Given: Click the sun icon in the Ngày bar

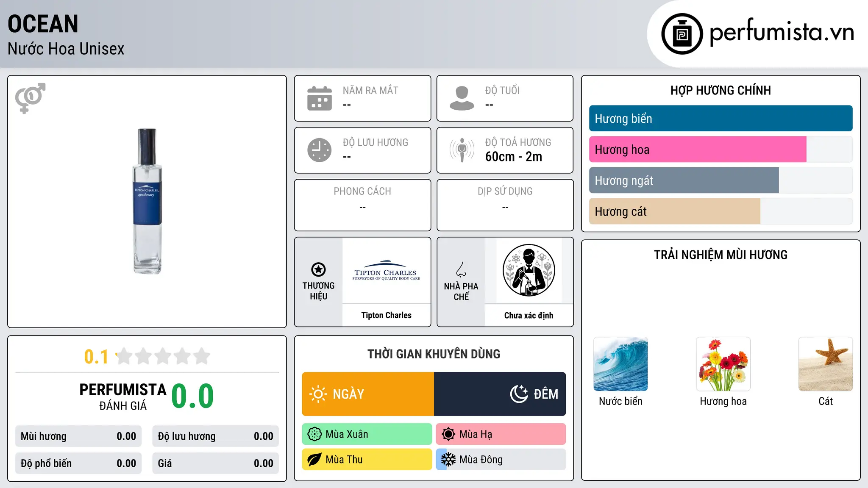Looking at the screenshot, I should (x=318, y=394).
